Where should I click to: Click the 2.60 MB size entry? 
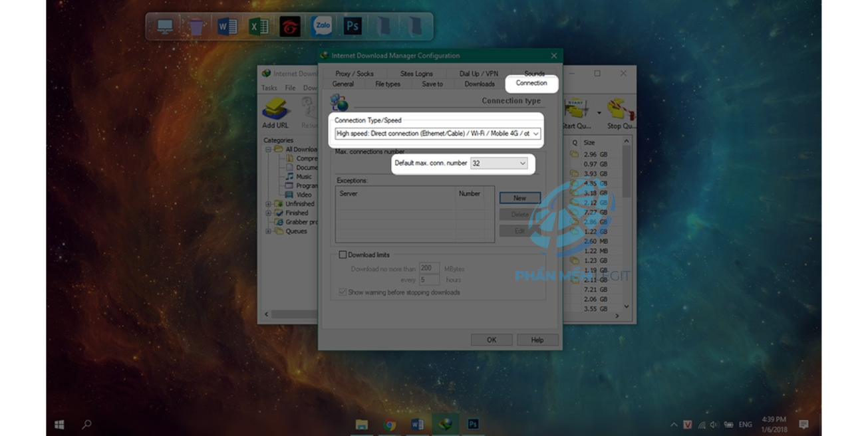[595, 241]
